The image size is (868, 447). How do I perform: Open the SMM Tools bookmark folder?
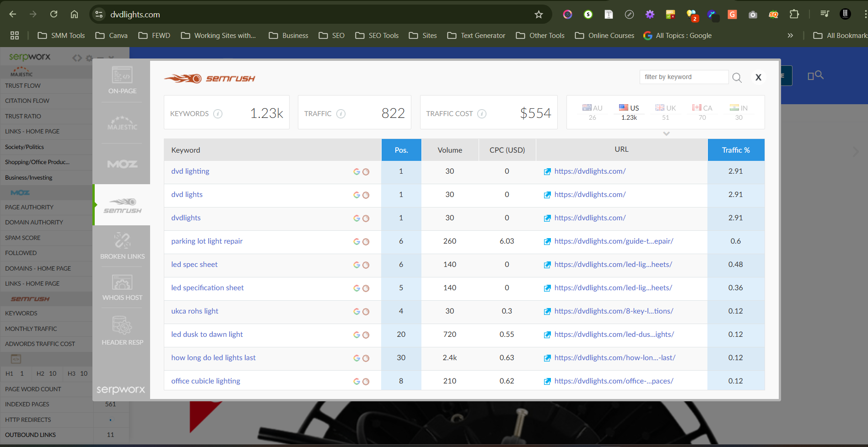(x=61, y=35)
